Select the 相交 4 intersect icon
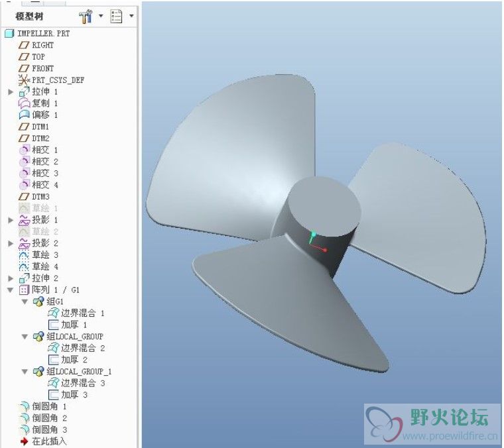 24,185
